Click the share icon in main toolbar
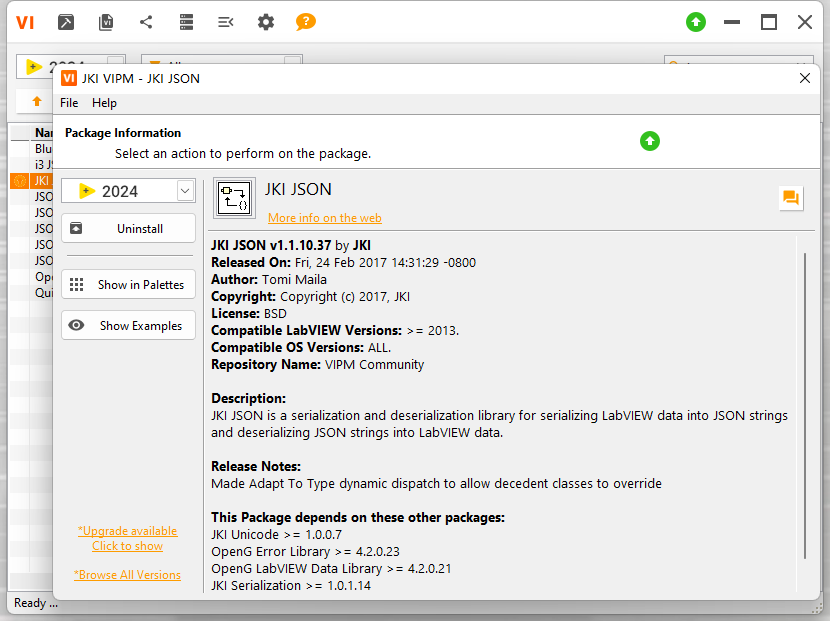 146,22
